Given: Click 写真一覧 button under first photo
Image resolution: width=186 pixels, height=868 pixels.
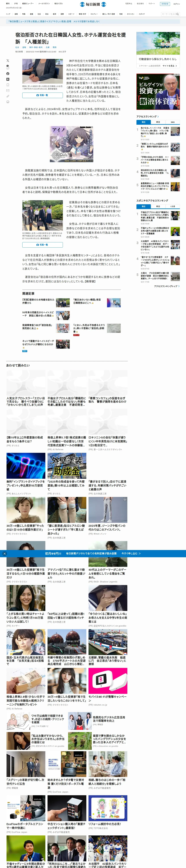Looking at the screenshot, I should (43, 95).
